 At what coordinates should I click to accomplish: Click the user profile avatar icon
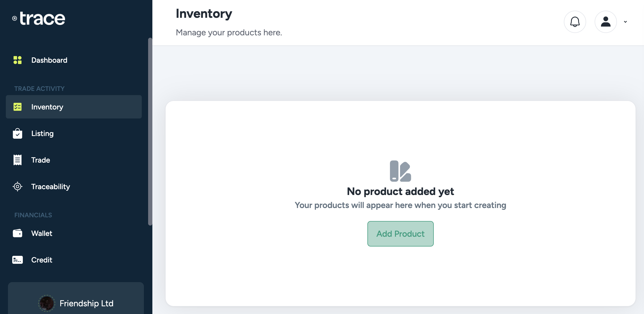(606, 22)
